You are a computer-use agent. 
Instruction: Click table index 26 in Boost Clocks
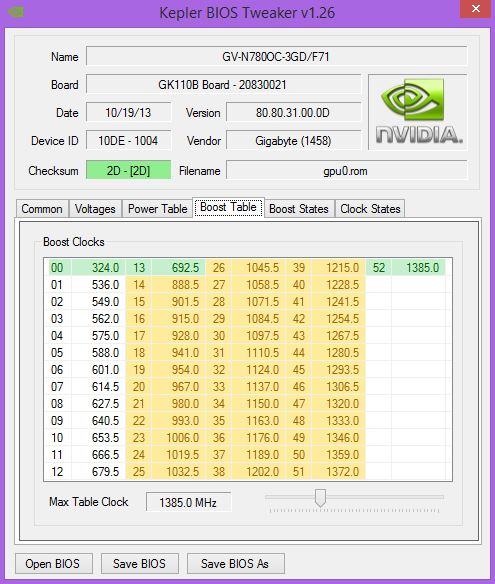219,267
